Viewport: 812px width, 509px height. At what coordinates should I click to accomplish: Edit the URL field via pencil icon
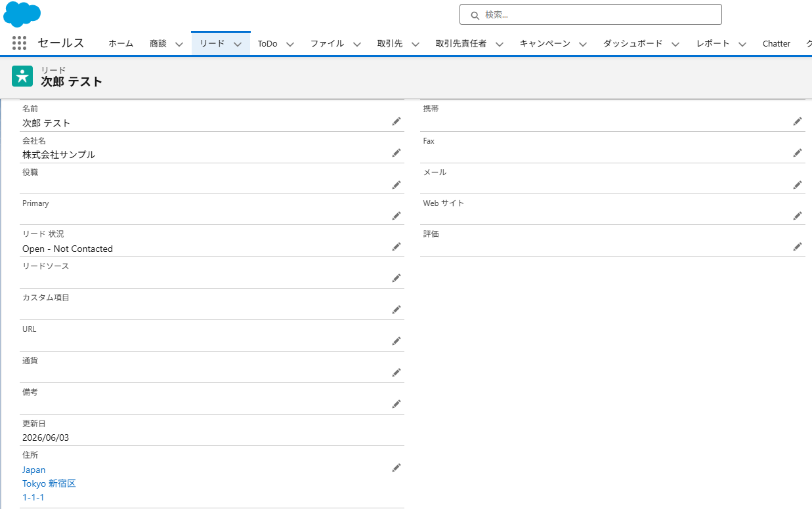click(x=396, y=341)
